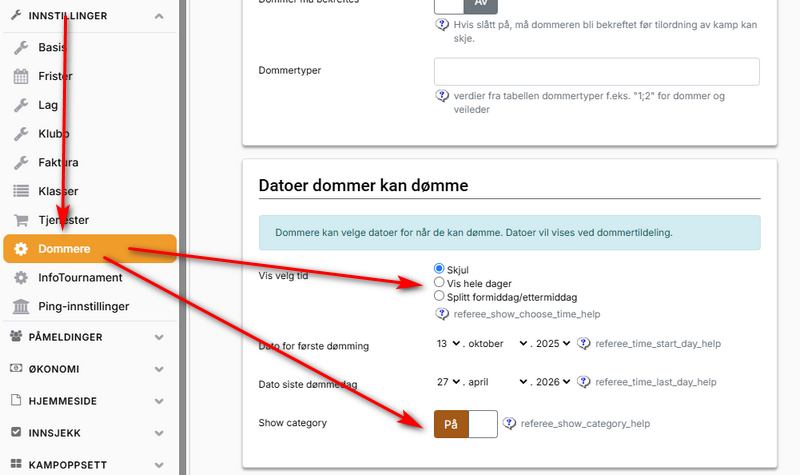Collapse the Innstillinger section chevron
Screen dimensions: 800x475
(x=159, y=16)
